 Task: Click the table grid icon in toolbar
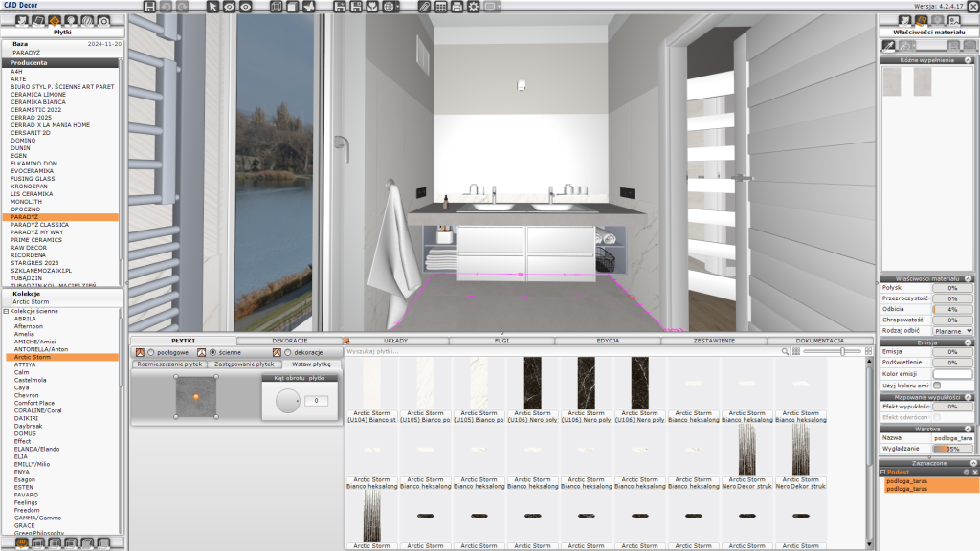pyautogui.click(x=441, y=7)
